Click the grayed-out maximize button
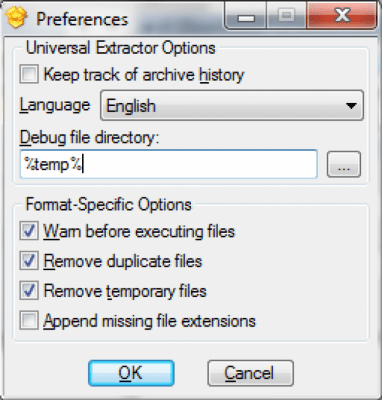382x400 pixels. (x=286, y=16)
